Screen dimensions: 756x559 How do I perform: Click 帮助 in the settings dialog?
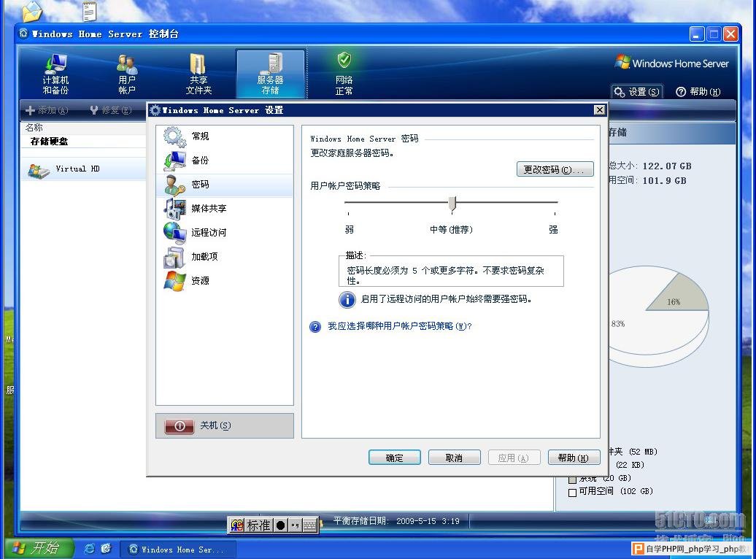click(574, 458)
